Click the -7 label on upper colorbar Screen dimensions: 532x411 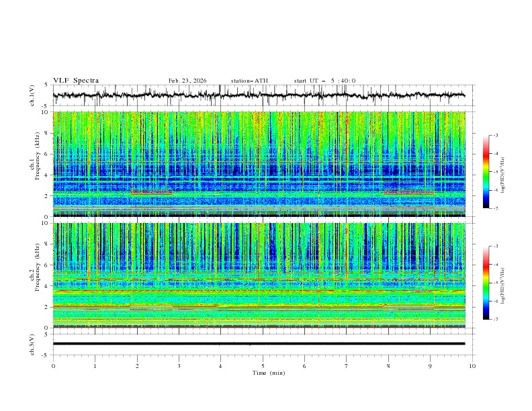click(x=496, y=208)
